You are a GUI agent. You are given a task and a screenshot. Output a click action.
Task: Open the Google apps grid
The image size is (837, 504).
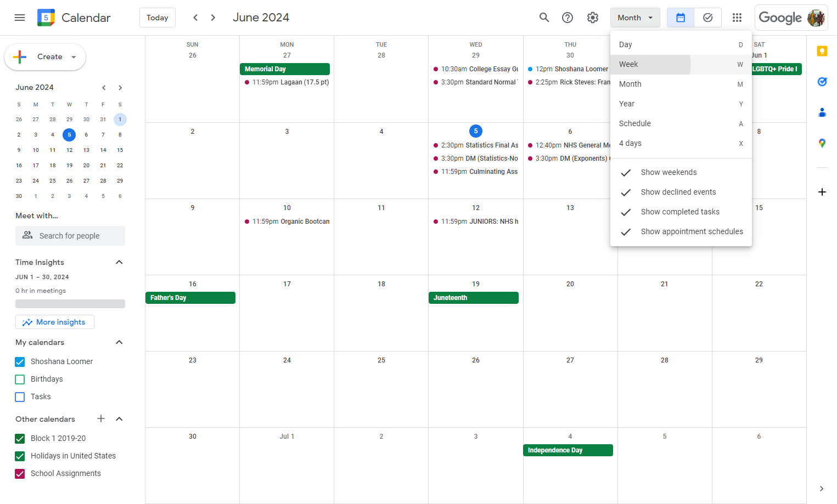tap(737, 18)
